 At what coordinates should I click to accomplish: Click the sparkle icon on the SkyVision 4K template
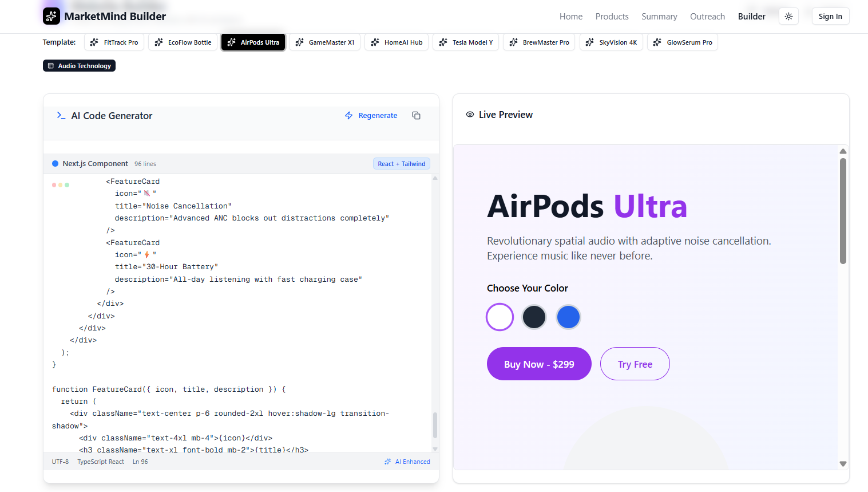coord(590,42)
